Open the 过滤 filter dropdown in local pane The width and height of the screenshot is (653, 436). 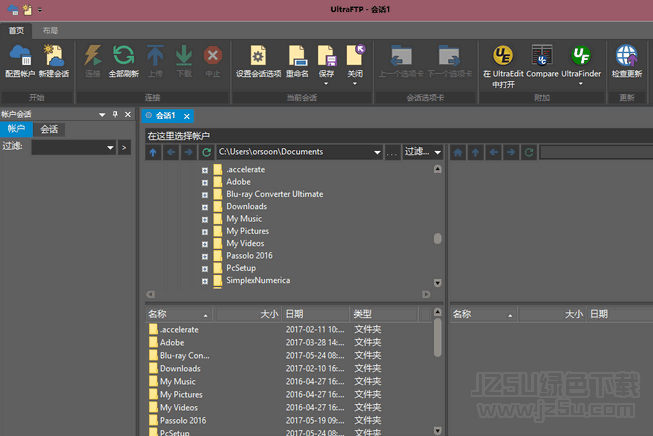click(x=438, y=152)
